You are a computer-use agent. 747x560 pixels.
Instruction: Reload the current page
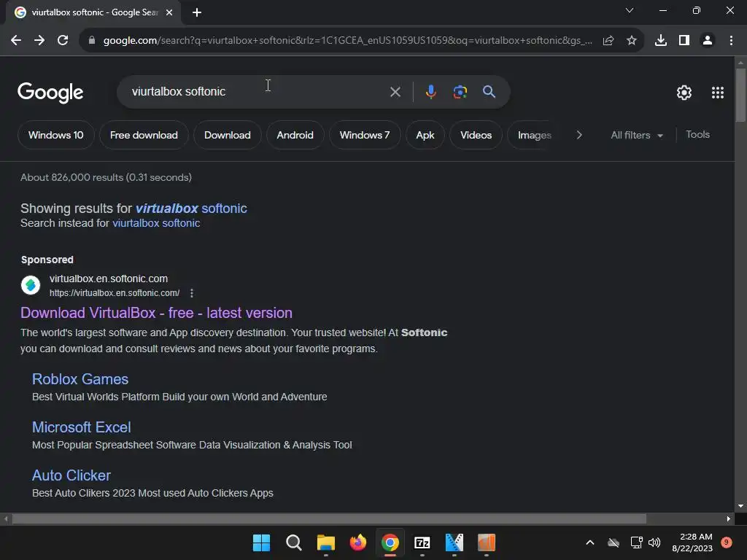coord(63,41)
